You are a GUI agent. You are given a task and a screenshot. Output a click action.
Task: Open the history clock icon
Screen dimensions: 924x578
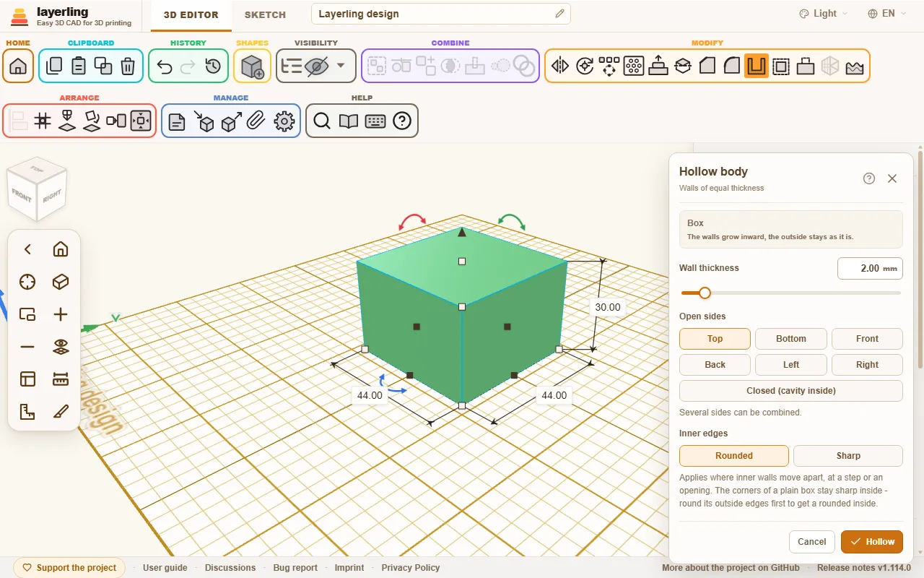[213, 66]
